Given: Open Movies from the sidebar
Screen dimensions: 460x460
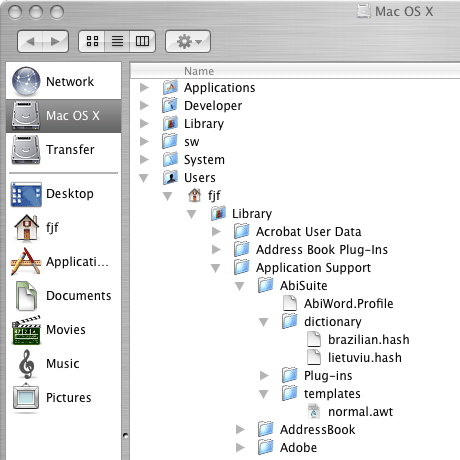Looking at the screenshot, I should tap(63, 330).
